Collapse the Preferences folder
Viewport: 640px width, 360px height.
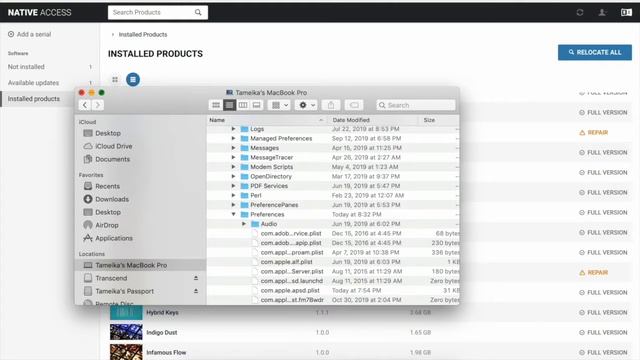click(x=233, y=214)
